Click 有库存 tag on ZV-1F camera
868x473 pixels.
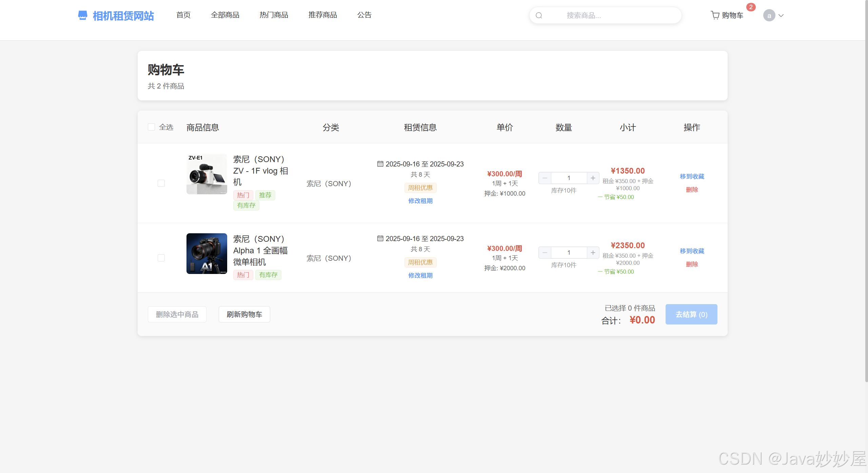pyautogui.click(x=246, y=205)
